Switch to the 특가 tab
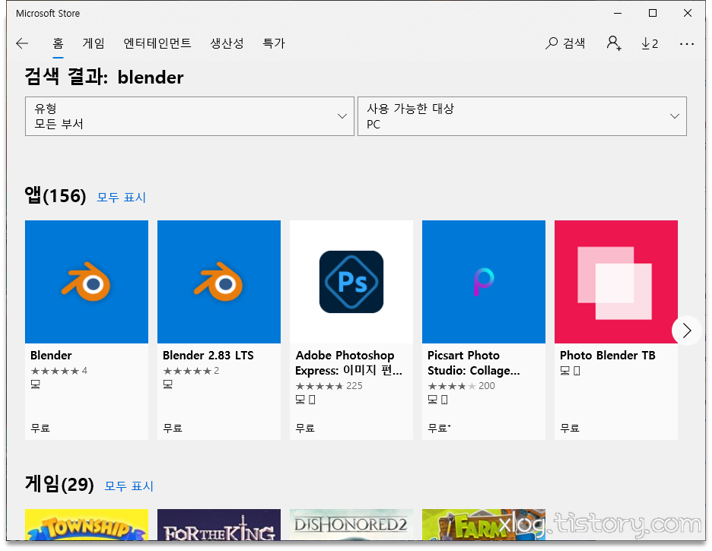The image size is (712, 551). (274, 44)
